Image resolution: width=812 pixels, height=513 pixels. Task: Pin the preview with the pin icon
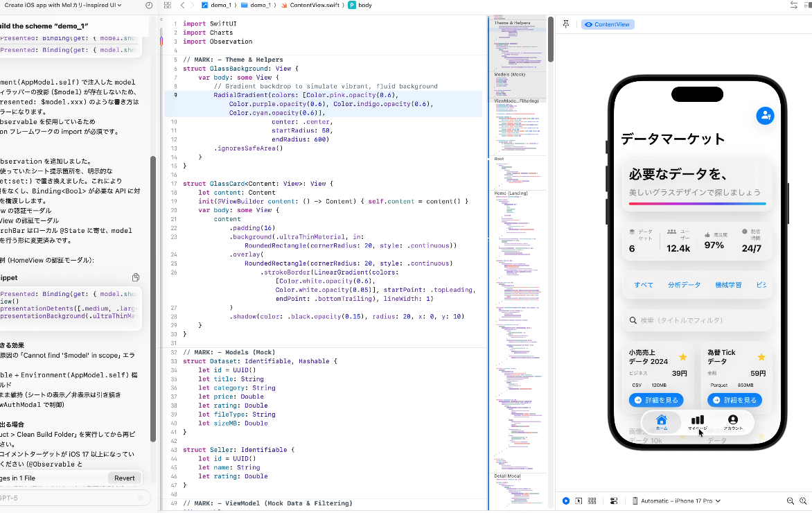[x=566, y=24]
